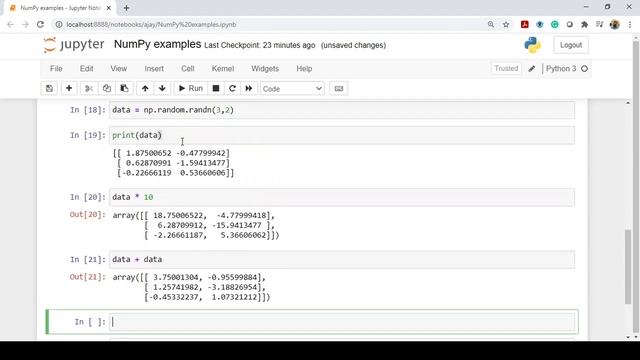Select cell containing print(data)
Screen dimensions: 640x360
pos(342,135)
